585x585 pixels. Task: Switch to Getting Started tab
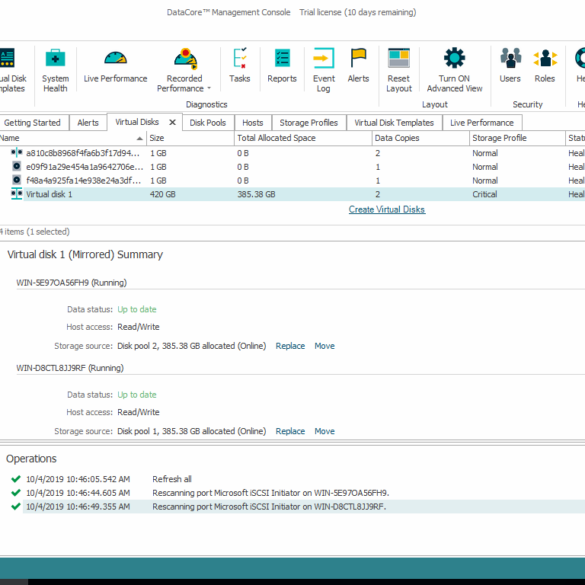(32, 123)
